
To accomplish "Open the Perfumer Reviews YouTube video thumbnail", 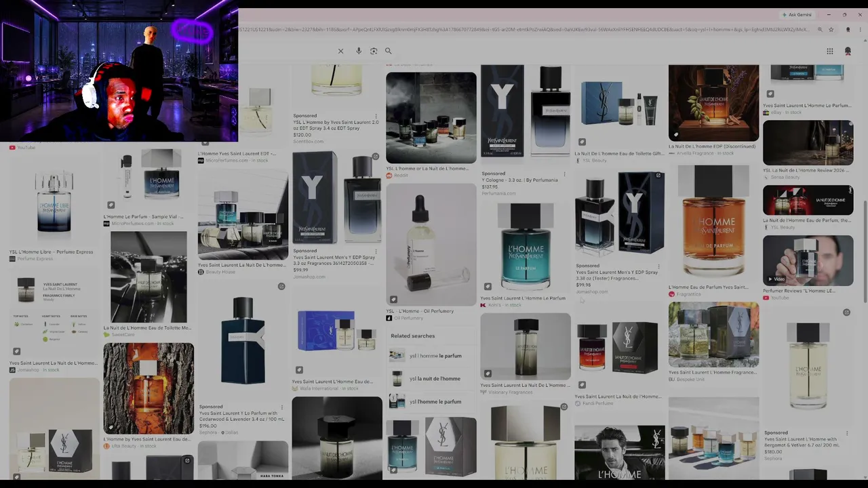I will point(808,260).
